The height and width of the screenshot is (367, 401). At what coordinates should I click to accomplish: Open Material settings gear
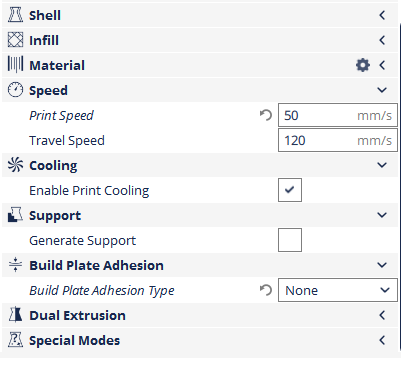[x=363, y=65]
